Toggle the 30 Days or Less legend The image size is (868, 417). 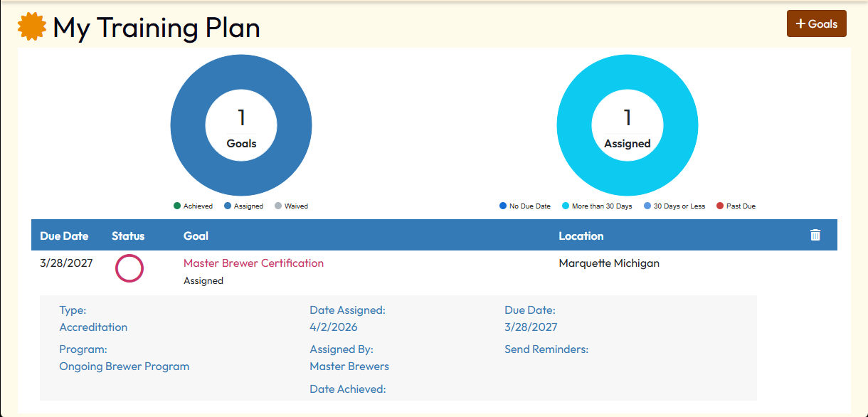[674, 206]
